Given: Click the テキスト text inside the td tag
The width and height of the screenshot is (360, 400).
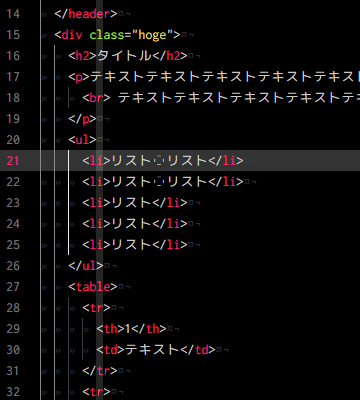Looking at the screenshot, I should (x=152, y=350).
